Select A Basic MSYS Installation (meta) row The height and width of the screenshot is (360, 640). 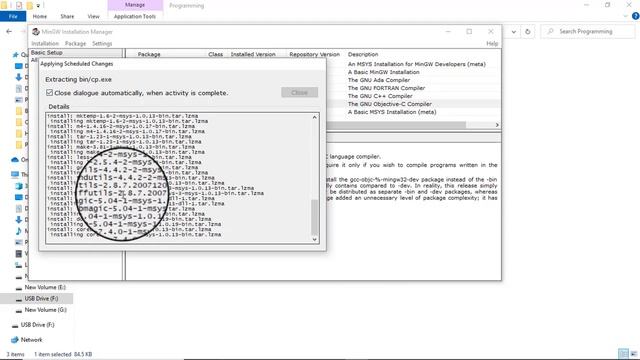coord(392,112)
